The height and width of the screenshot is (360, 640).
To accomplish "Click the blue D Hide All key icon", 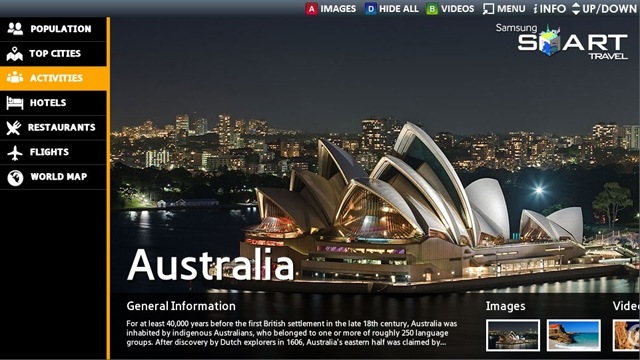I will point(370,9).
